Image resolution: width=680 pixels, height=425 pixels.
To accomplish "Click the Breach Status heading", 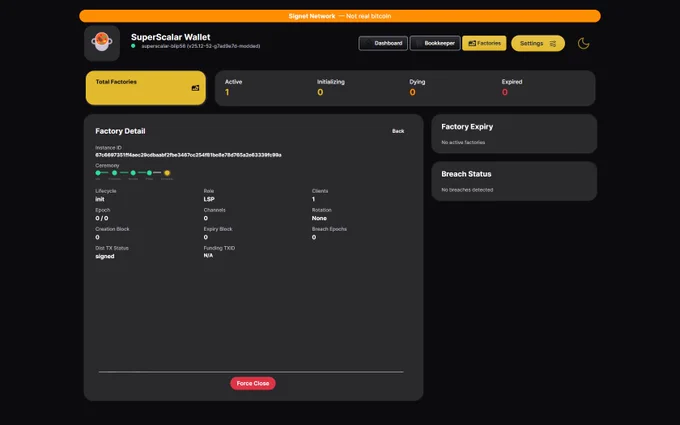I will tap(466, 174).
